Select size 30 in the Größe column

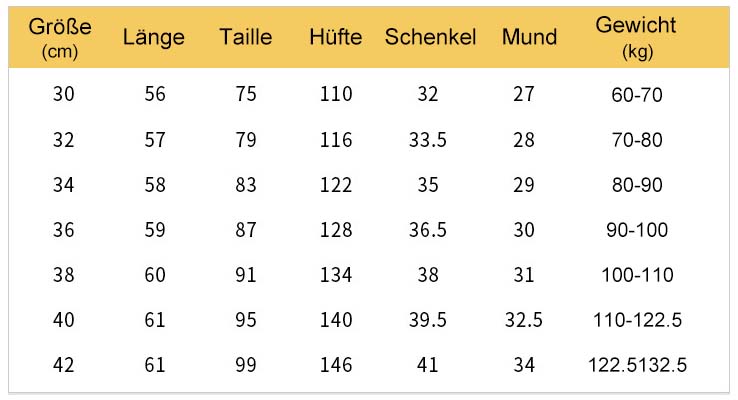(64, 94)
